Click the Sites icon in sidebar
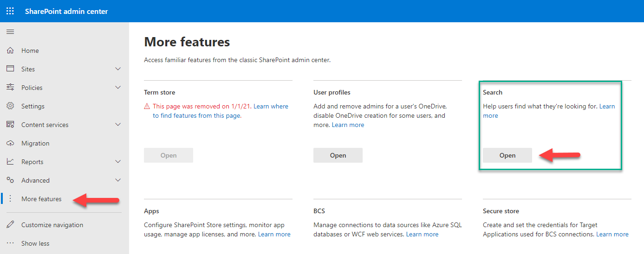 [x=10, y=69]
